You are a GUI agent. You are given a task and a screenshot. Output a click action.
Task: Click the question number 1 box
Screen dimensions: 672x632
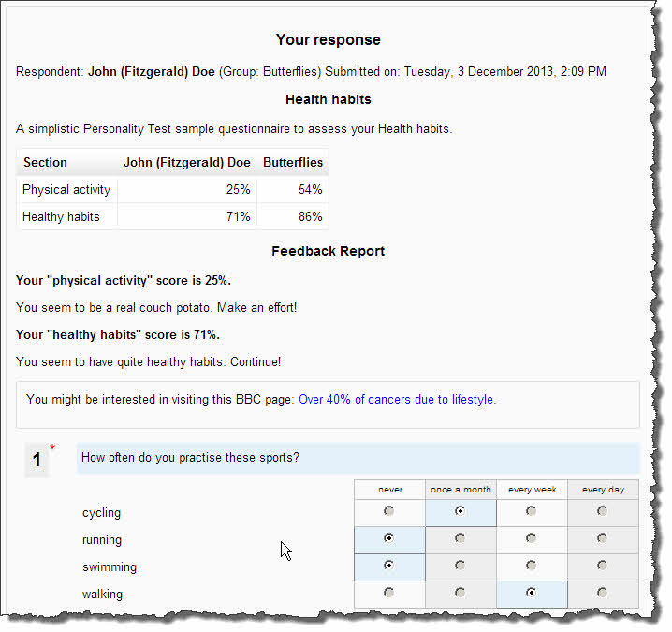click(37, 460)
